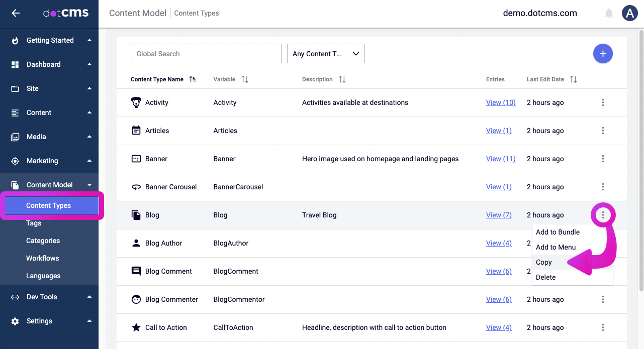Click the back arrow in the sidebar header
The width and height of the screenshot is (644, 349).
pyautogui.click(x=16, y=14)
